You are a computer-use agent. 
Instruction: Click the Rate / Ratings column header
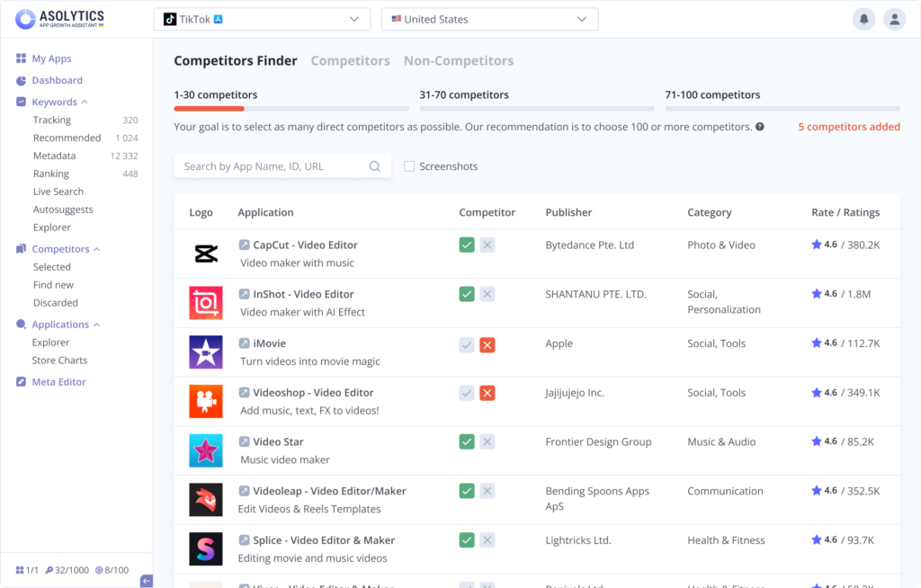(845, 213)
